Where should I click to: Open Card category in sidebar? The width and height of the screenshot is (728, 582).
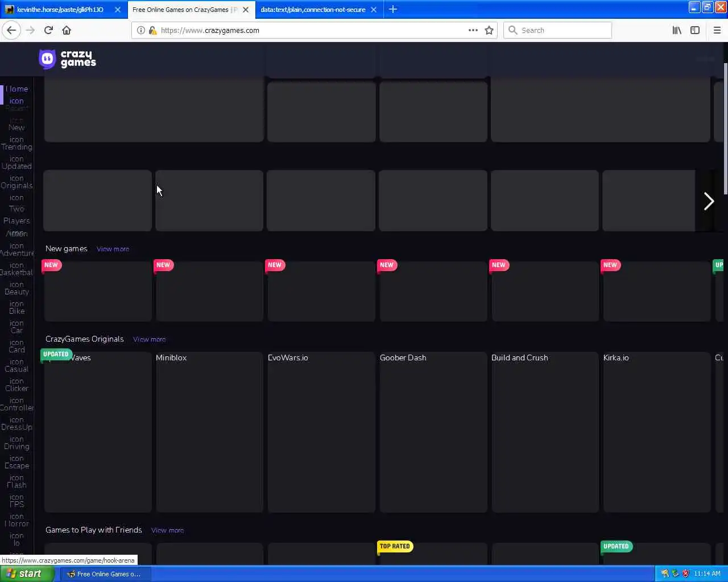click(16, 350)
